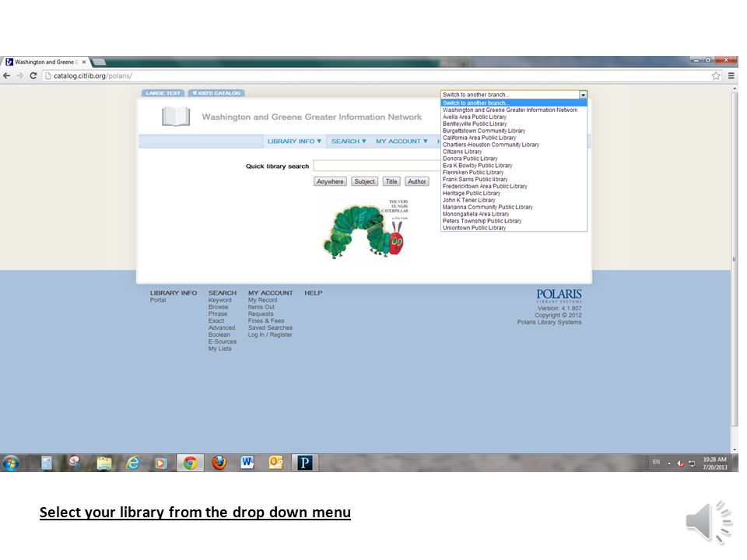
Task: Open the Snipping Tool taskbar icon
Action: (75, 463)
